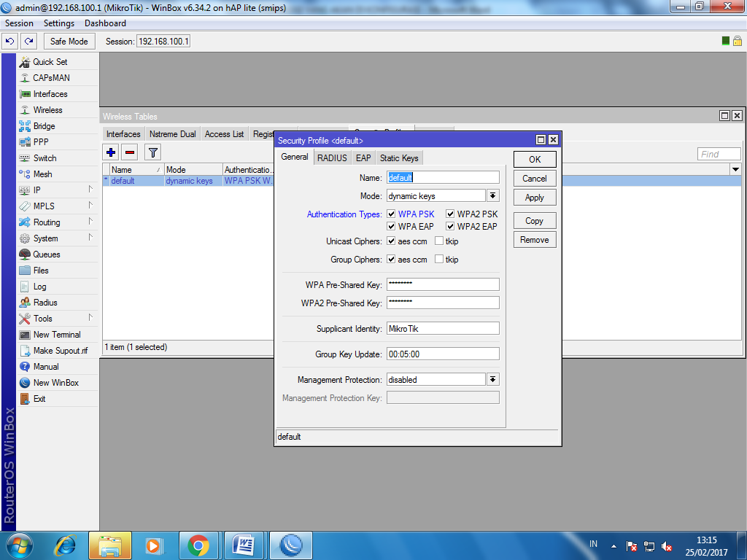Switch to RADIUS tab

[x=332, y=158]
